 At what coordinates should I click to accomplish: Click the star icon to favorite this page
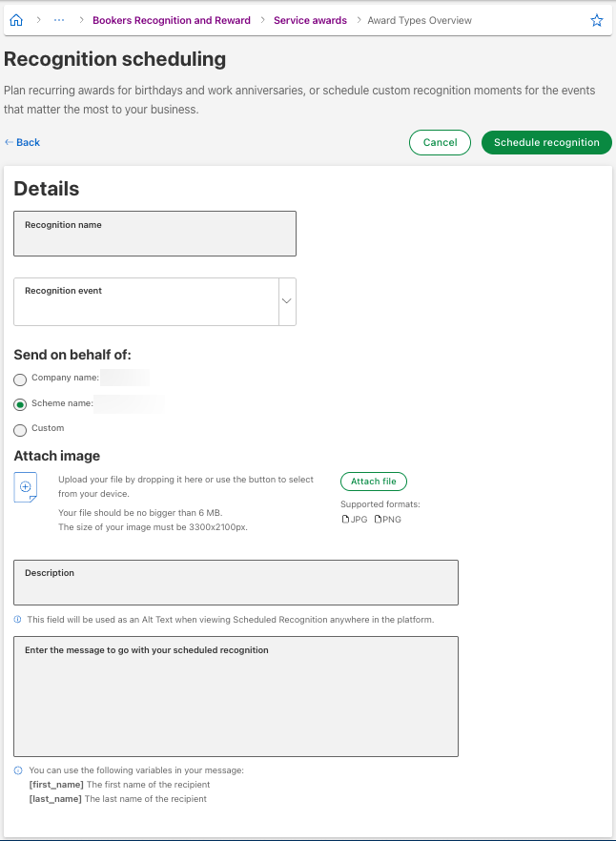pyautogui.click(x=597, y=19)
